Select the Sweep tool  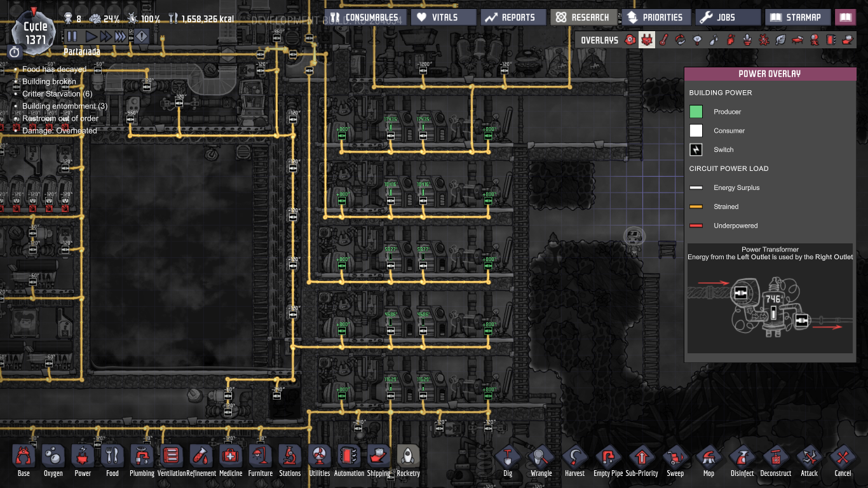(675, 460)
